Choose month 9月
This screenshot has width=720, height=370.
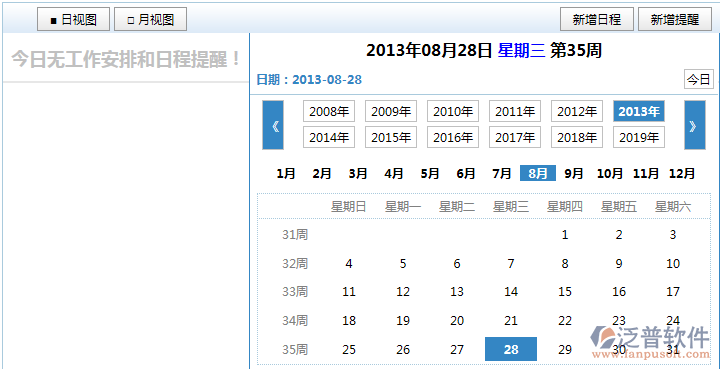[x=574, y=174]
